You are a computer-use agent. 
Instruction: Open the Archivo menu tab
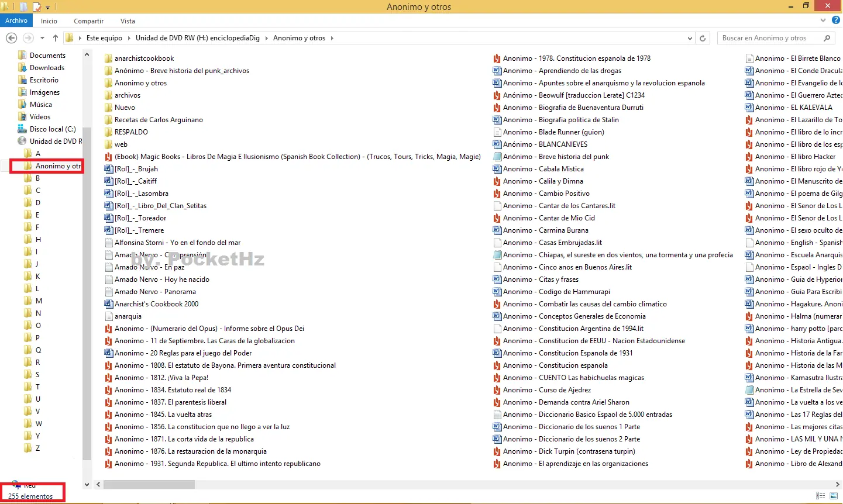pyautogui.click(x=16, y=20)
